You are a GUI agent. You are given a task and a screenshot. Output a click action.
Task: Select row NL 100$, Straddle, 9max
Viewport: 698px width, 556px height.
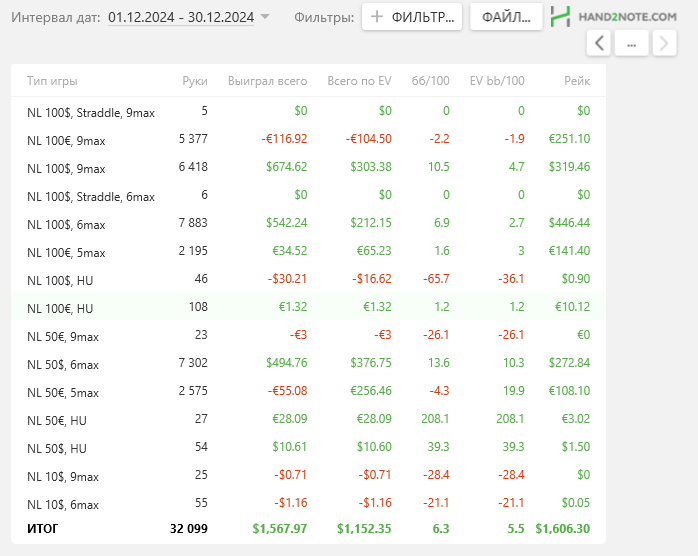308,111
